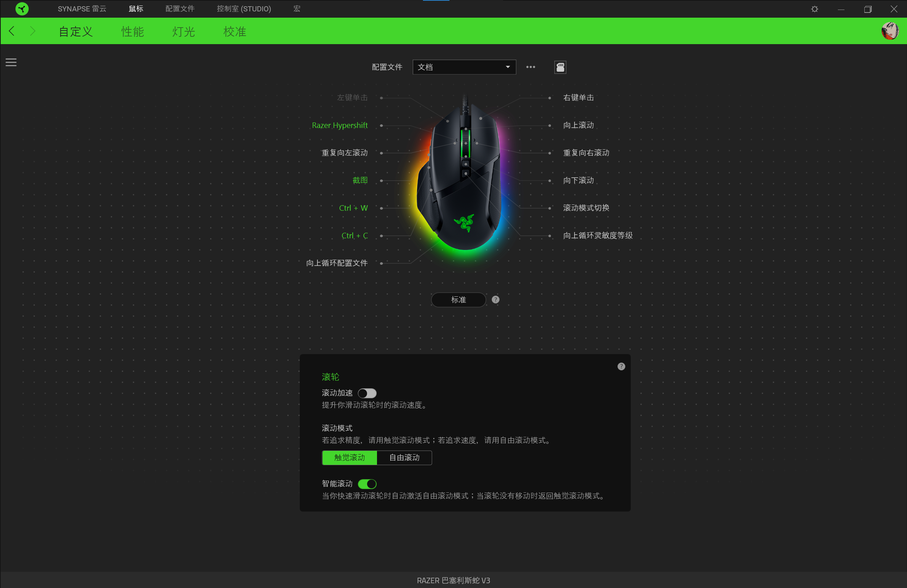Open the 宏 tab
Screen dimensions: 907x588
(x=296, y=8)
